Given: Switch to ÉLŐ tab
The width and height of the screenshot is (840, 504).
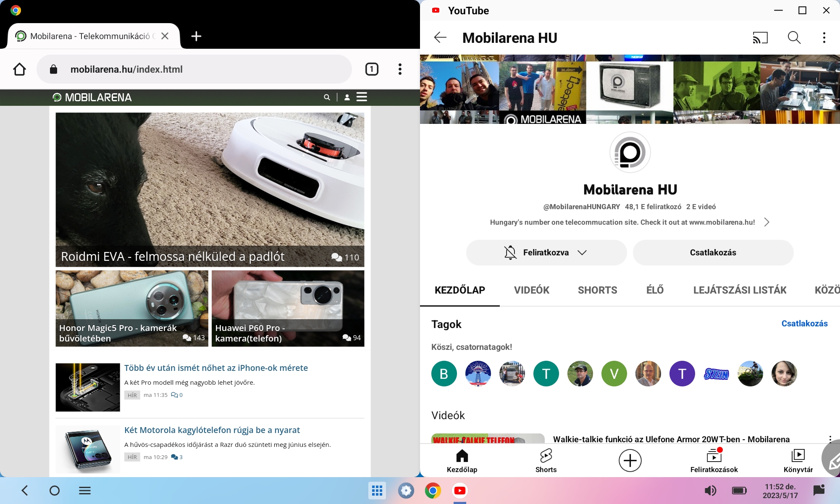Looking at the screenshot, I should 655,290.
